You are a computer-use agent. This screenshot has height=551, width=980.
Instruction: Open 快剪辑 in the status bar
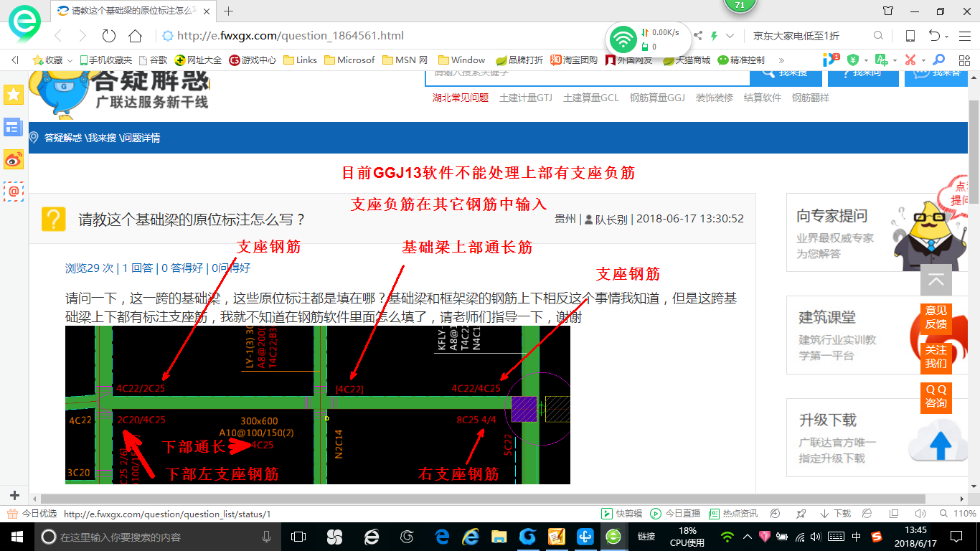click(622, 514)
